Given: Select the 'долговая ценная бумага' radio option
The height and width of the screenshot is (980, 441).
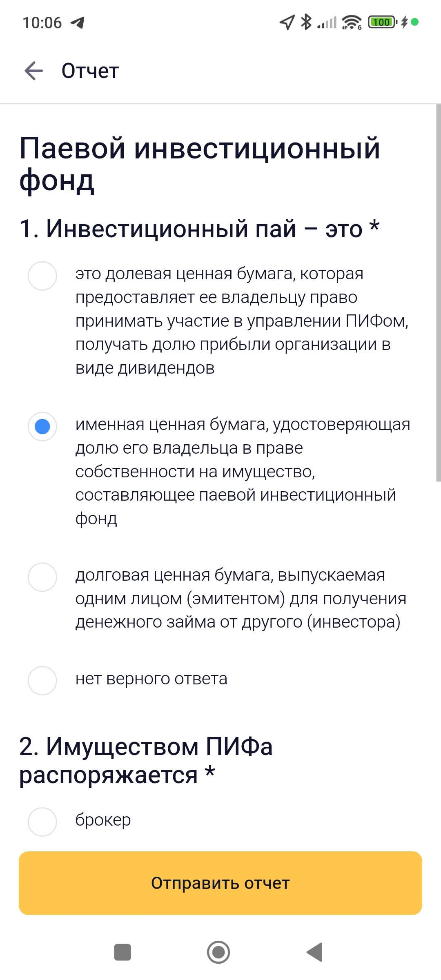Looking at the screenshot, I should click(42, 577).
